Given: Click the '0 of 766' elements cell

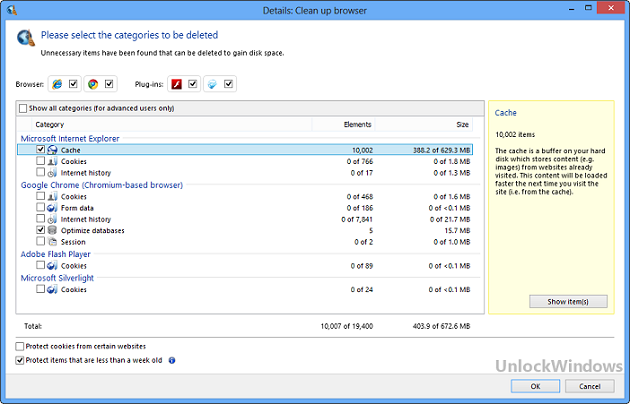Looking at the screenshot, I should (360, 161).
